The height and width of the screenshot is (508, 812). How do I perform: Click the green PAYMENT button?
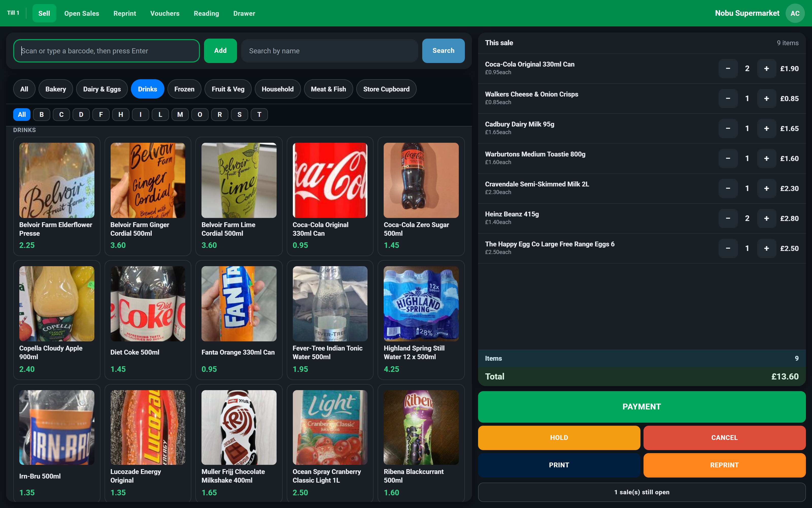tap(641, 407)
